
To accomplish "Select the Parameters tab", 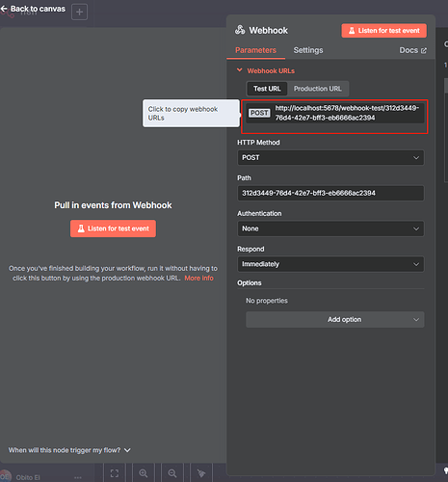I will click(255, 50).
